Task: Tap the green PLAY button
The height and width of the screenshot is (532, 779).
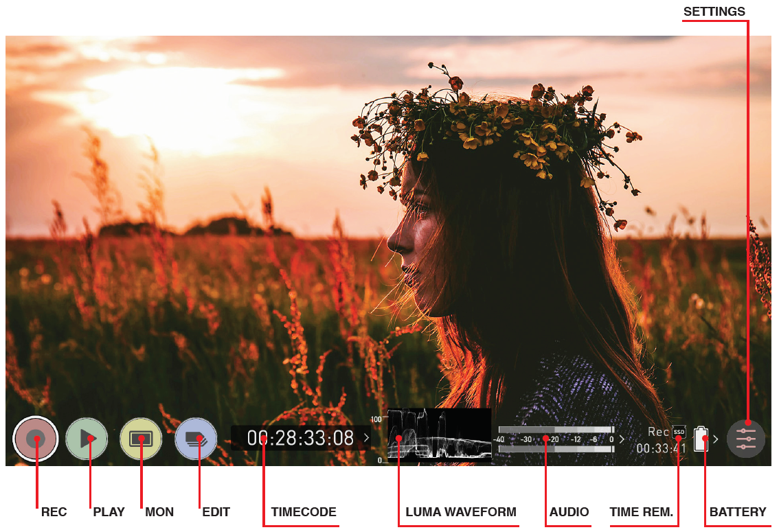Action: coord(87,439)
